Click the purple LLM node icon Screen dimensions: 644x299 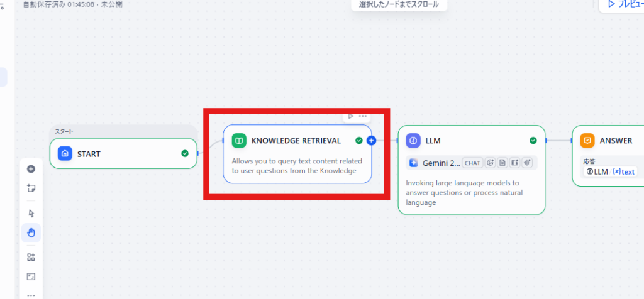[413, 141]
